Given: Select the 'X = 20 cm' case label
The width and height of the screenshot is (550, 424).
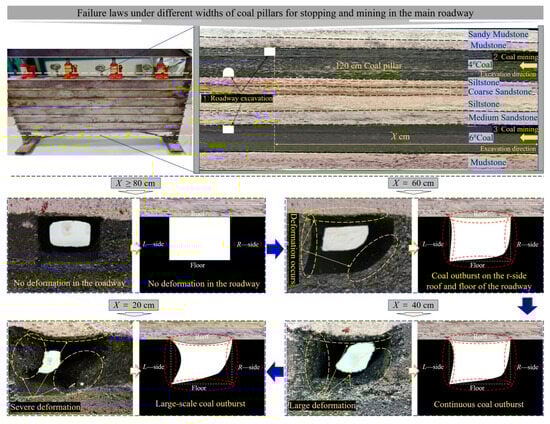Looking at the screenshot, I should 134,305.
